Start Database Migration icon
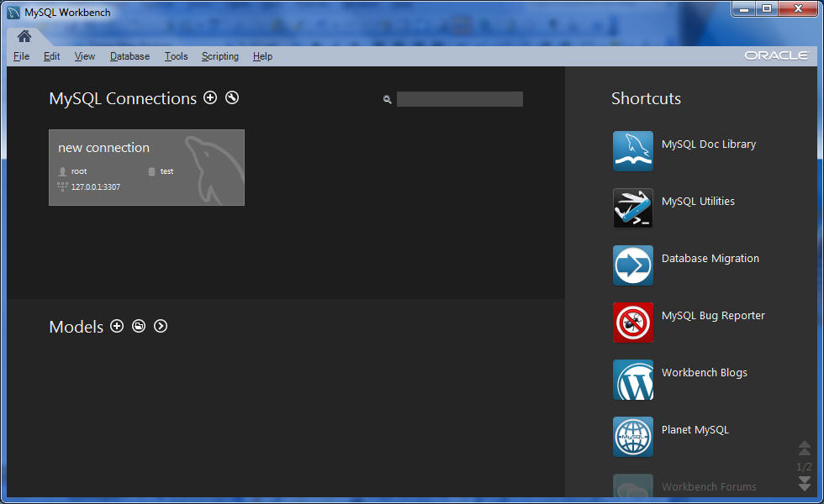The height and width of the screenshot is (504, 824). [632, 265]
